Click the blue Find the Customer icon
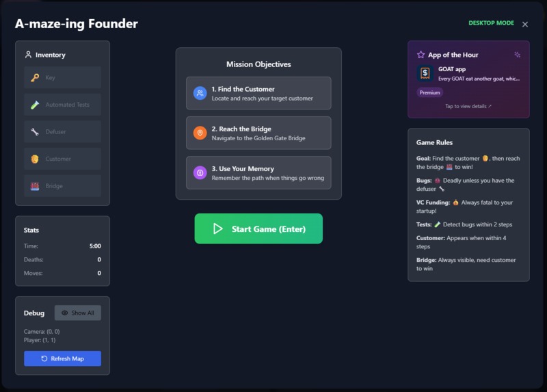The image size is (547, 392). [200, 93]
